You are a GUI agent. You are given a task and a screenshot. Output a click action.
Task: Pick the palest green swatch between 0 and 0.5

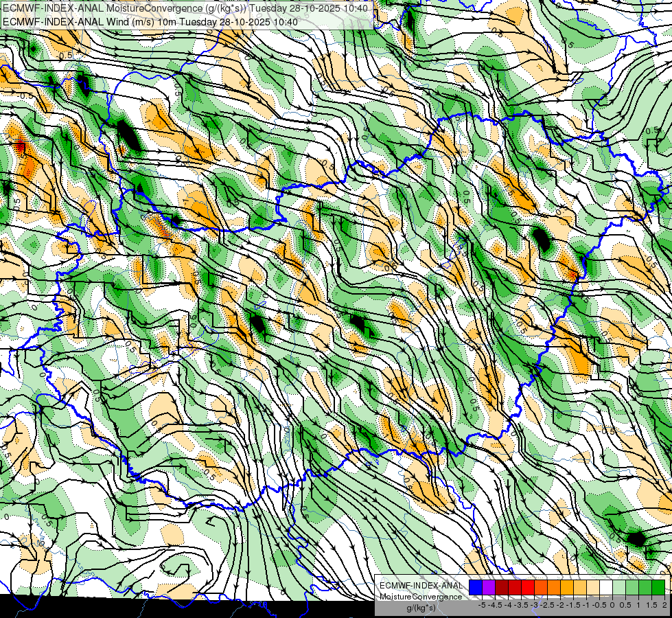(x=619, y=588)
